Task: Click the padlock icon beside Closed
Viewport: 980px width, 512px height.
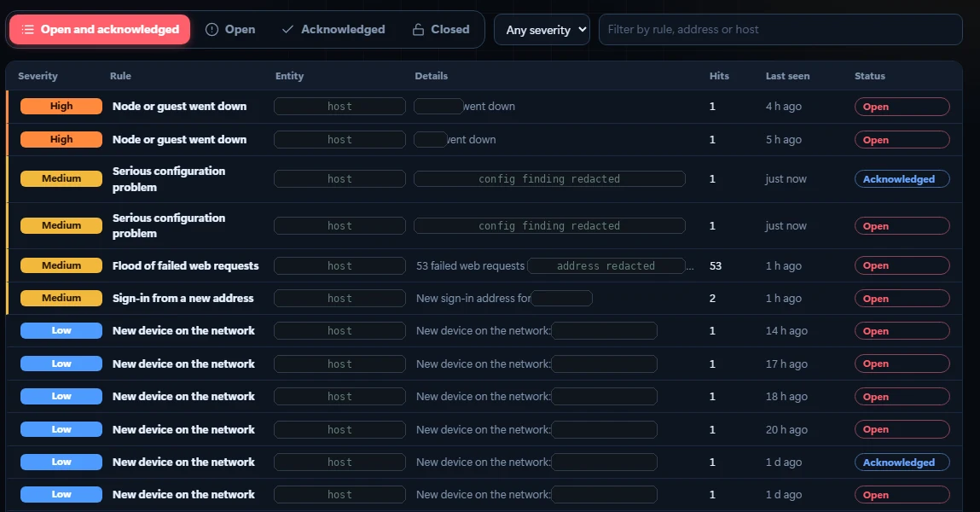Action: point(418,29)
